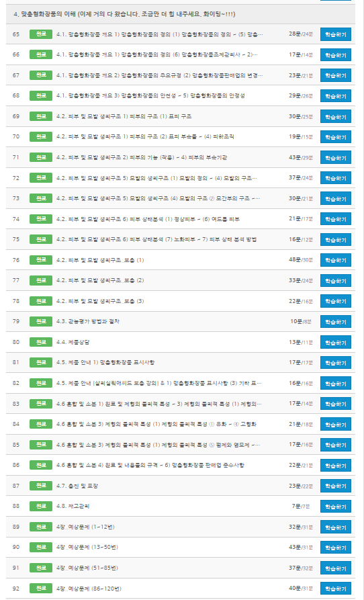The height and width of the screenshot is (600, 364).
Task: Start lecture 69 with its 학습하기 button
Action: (x=335, y=116)
